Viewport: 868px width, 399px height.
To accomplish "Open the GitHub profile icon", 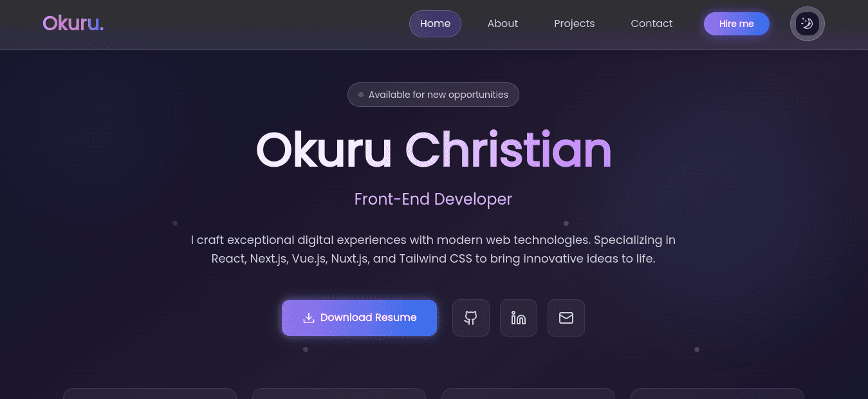I will tap(470, 318).
